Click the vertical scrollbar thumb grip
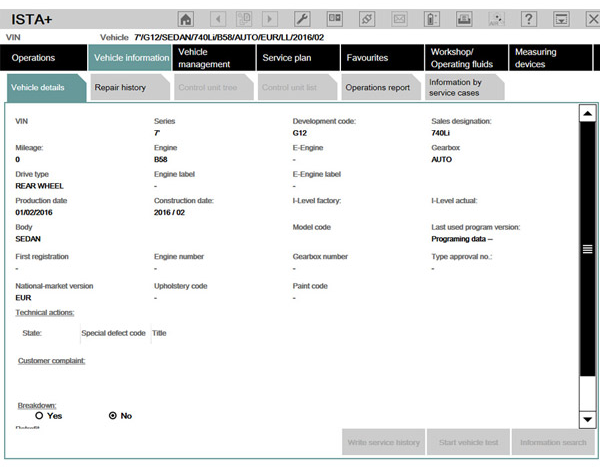 pos(587,249)
